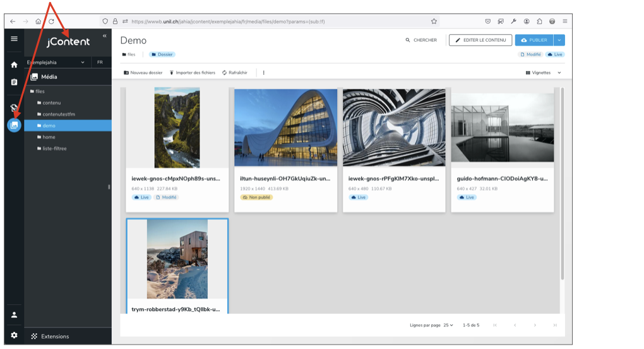Collapse the jContent panel with double chevron

point(105,36)
